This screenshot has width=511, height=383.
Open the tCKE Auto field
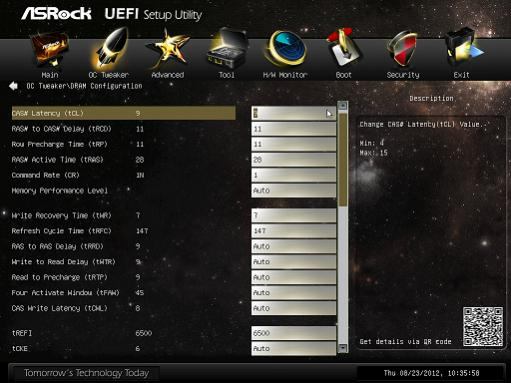pyautogui.click(x=294, y=348)
